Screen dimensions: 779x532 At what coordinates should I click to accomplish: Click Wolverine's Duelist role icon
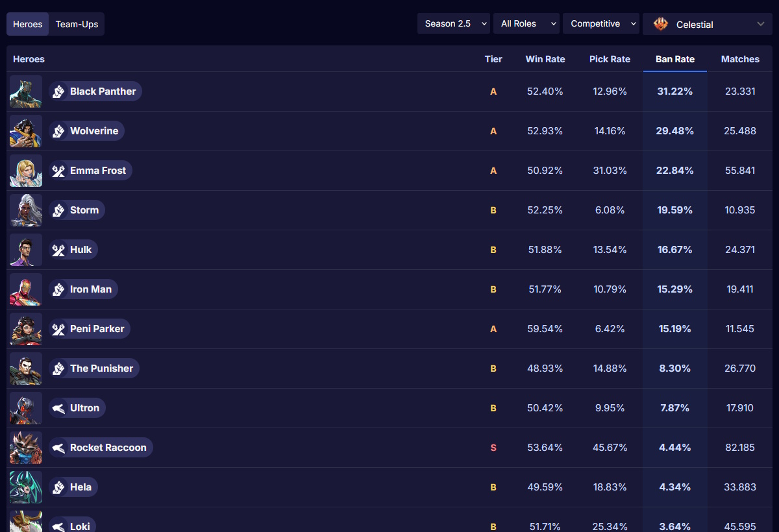point(59,131)
